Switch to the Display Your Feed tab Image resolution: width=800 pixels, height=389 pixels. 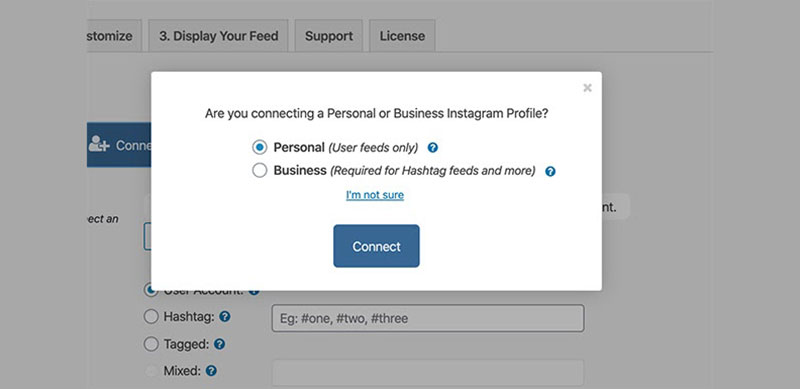click(x=218, y=36)
